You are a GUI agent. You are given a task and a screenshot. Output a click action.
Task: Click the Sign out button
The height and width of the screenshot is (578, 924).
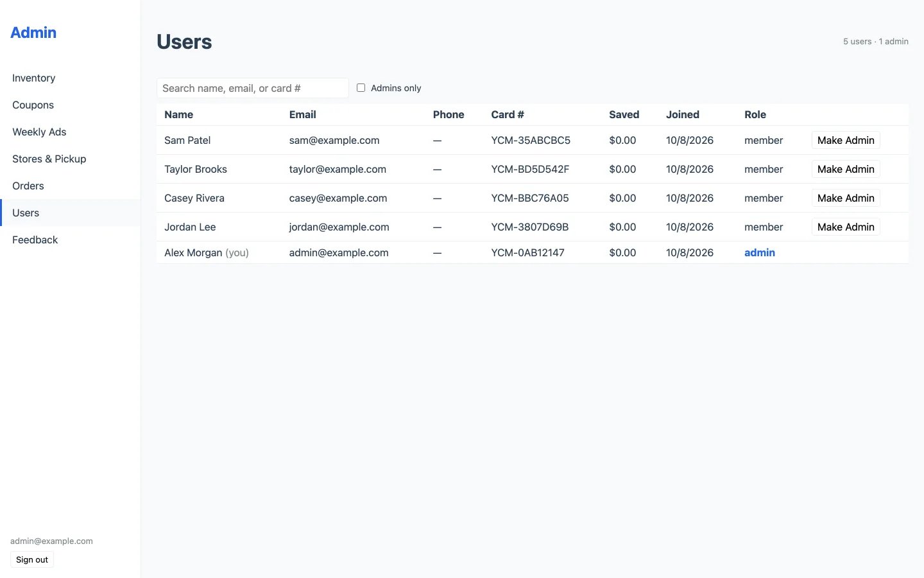[32, 559]
